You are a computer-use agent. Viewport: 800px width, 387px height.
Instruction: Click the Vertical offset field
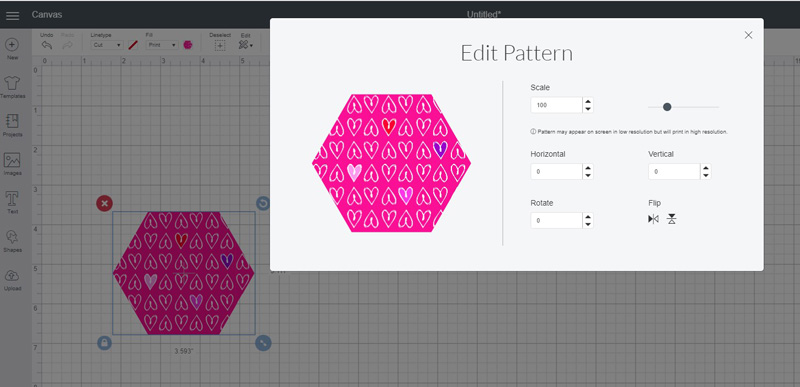pos(674,172)
